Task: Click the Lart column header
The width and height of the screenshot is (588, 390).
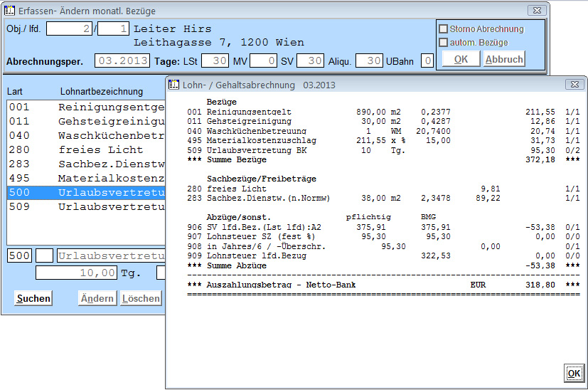Action: (x=15, y=91)
